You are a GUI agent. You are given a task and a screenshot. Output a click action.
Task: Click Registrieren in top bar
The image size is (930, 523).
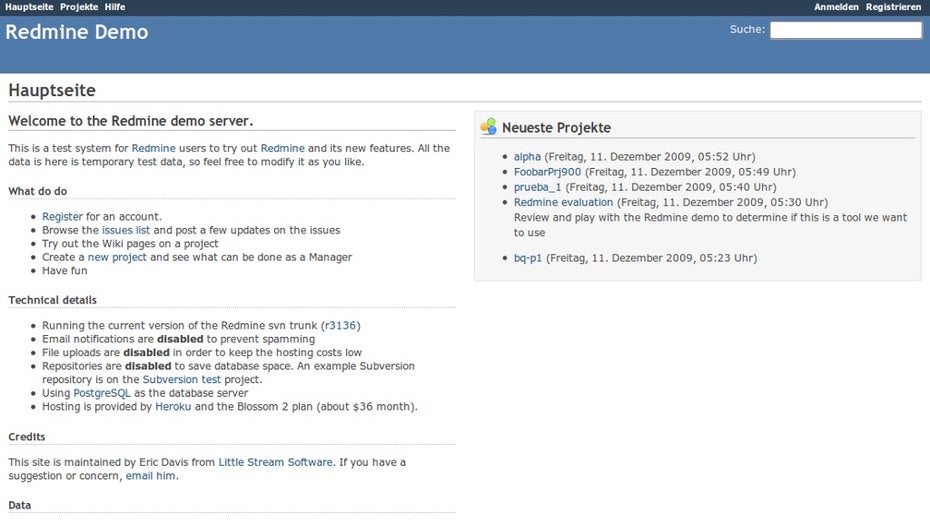893,7
